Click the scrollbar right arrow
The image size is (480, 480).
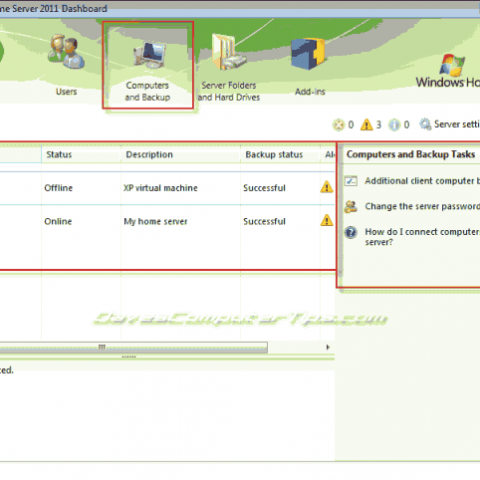[328, 347]
